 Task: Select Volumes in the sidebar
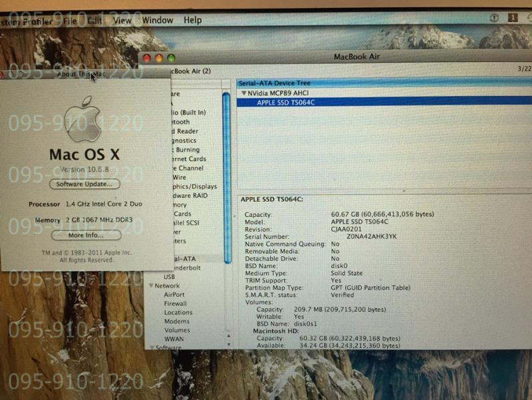pos(177,330)
